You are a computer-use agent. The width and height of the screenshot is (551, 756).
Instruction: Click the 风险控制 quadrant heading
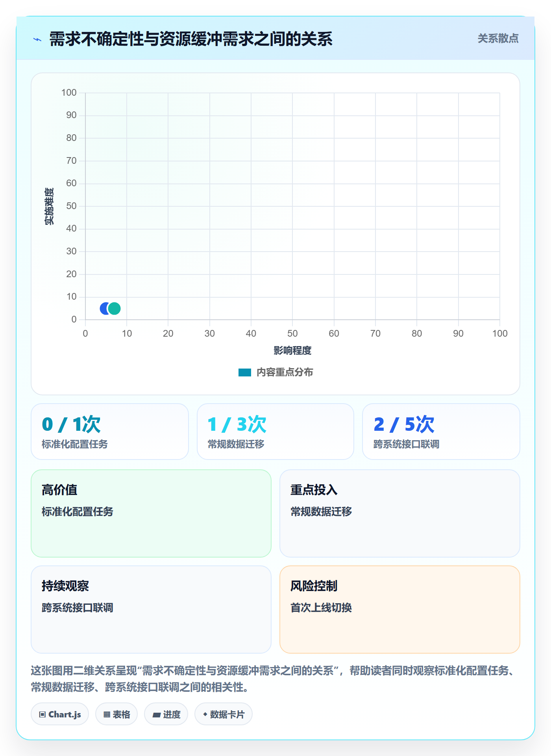[314, 586]
